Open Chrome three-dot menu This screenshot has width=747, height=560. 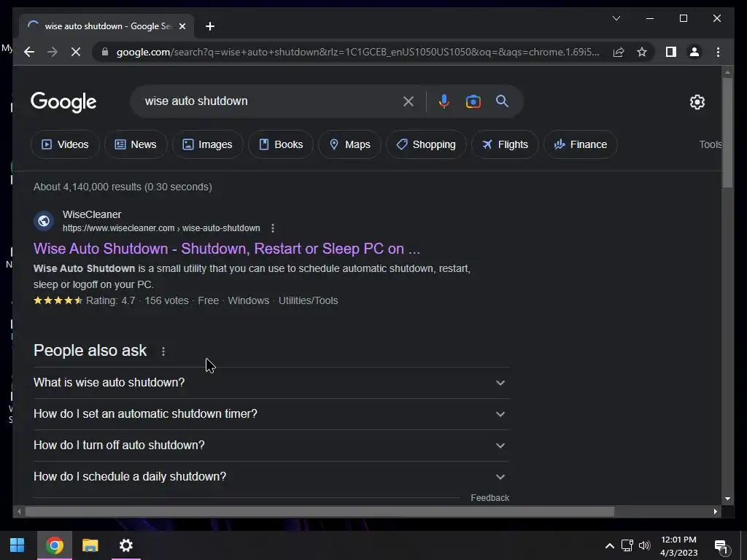click(x=718, y=52)
